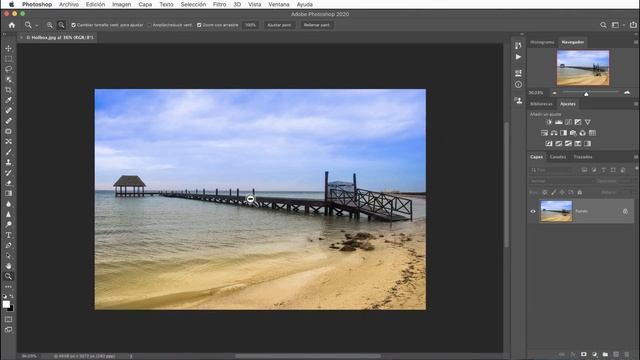Switch to the Histograma tab
The image size is (640, 360).
[x=542, y=42]
